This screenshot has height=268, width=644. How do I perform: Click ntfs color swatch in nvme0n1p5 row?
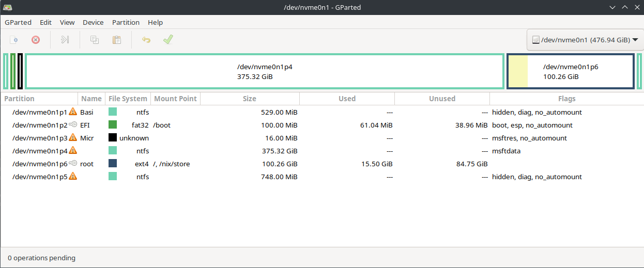[x=113, y=176]
